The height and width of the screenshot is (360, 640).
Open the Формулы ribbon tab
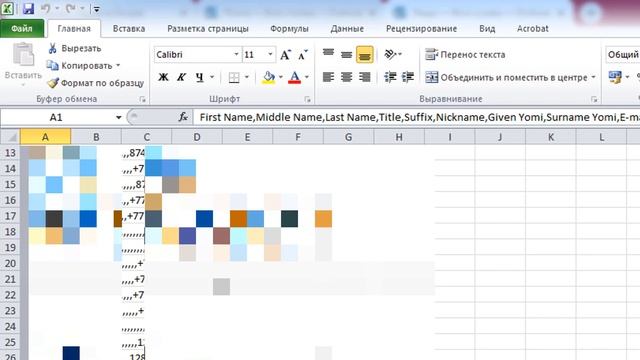(289, 29)
